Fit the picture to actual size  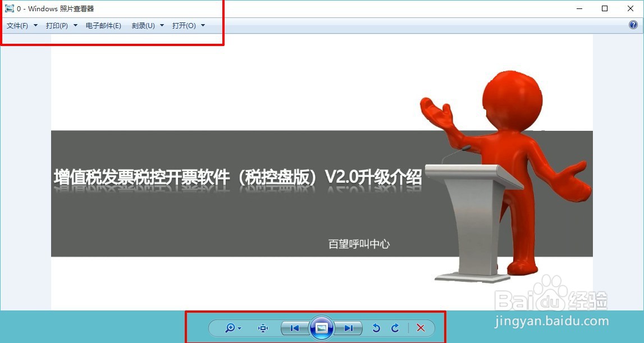pyautogui.click(x=263, y=328)
